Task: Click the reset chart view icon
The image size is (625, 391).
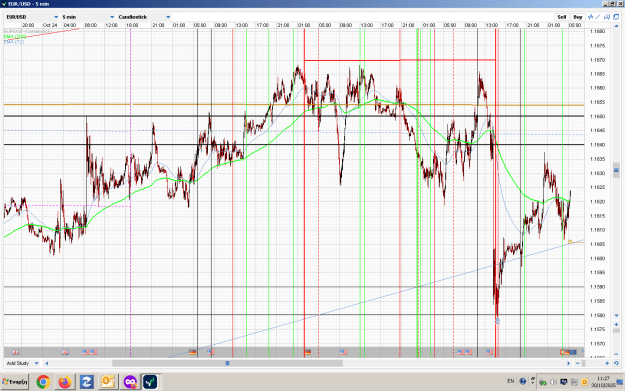Action: pyautogui.click(x=616, y=363)
